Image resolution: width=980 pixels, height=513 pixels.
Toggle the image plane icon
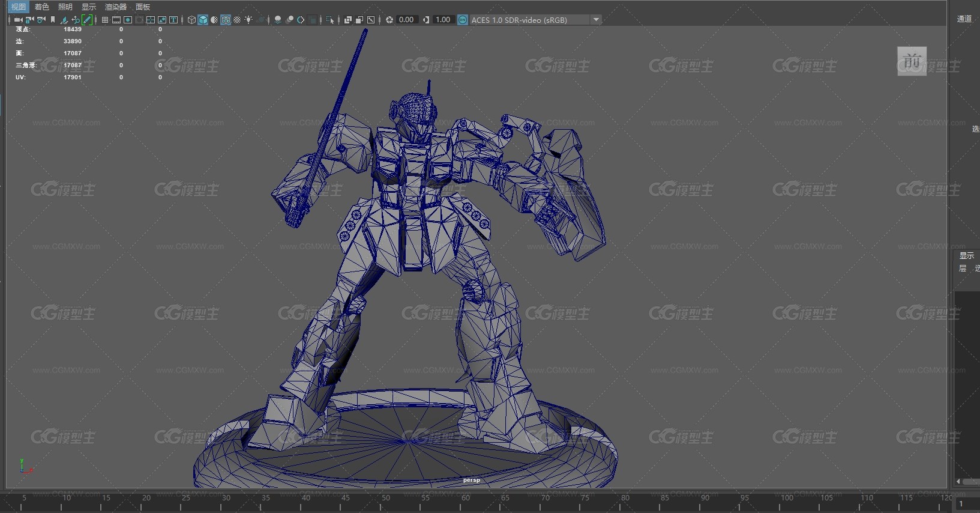coord(64,20)
